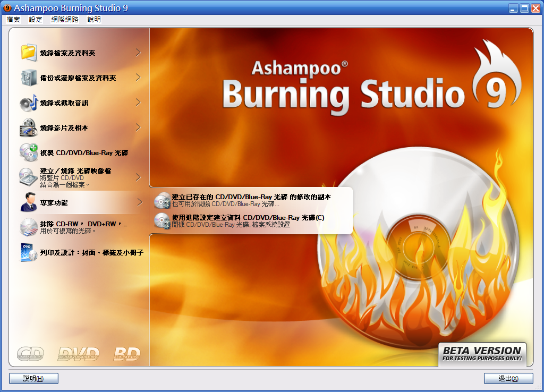Screen dimensions: 544x392
Task: Open the 設定 menu
Action: [x=36, y=20]
